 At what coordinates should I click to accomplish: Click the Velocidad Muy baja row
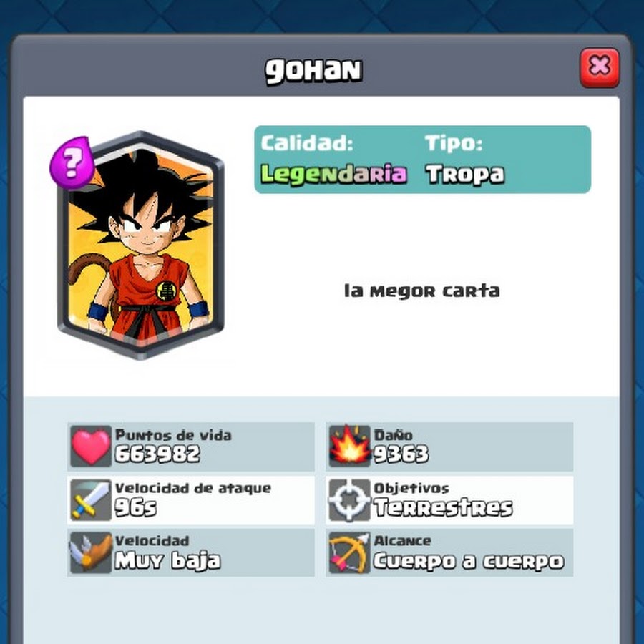[191, 552]
